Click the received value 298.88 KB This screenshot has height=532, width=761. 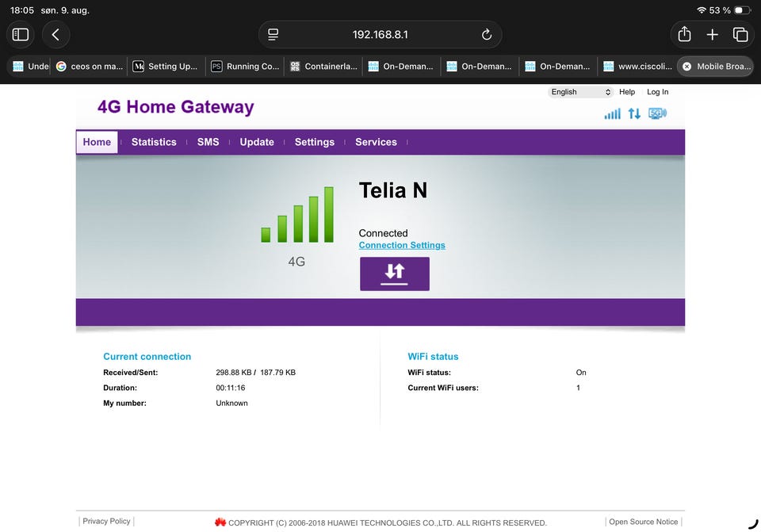(x=233, y=373)
